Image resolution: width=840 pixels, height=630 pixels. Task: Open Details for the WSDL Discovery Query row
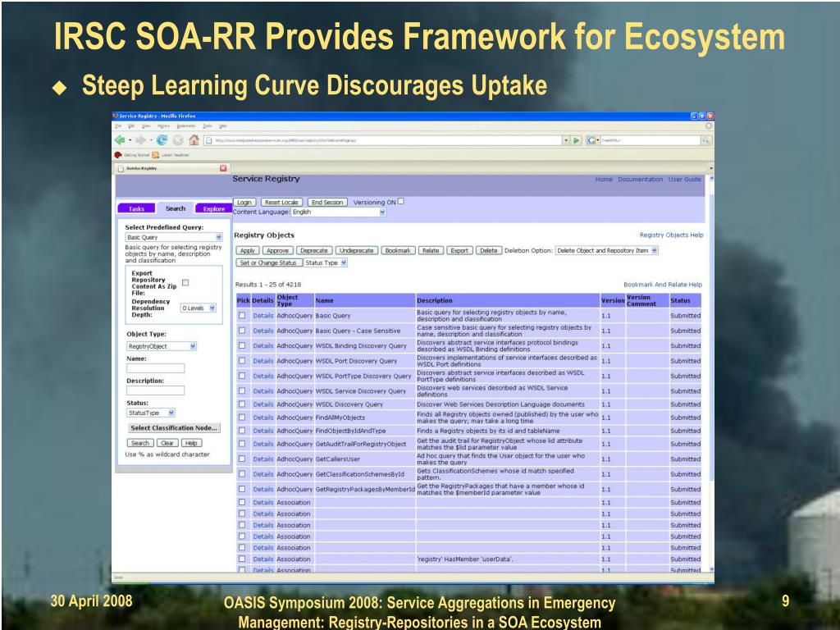click(263, 404)
